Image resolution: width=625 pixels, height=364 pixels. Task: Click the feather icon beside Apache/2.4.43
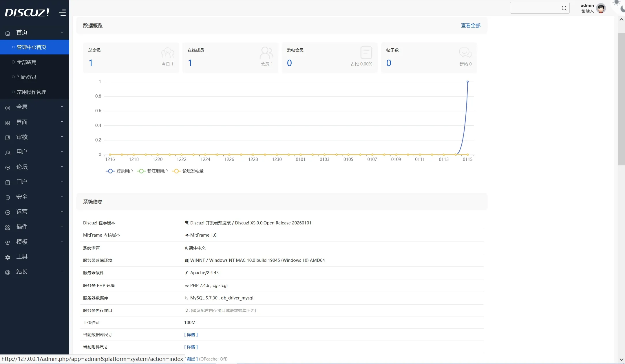click(187, 273)
